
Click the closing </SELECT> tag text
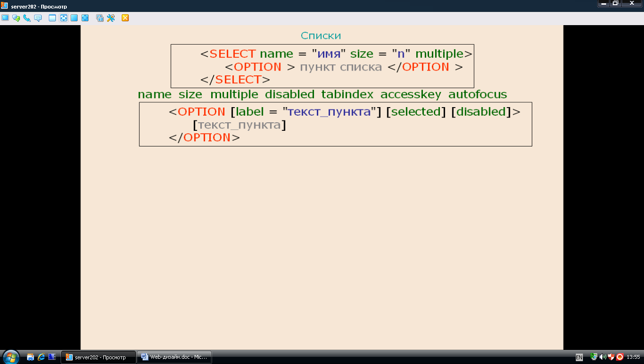235,79
